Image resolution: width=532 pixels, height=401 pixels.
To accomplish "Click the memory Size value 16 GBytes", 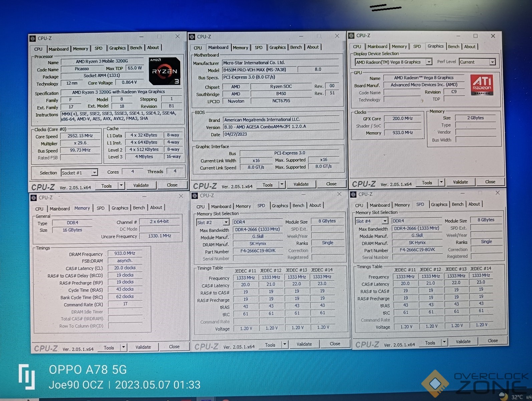I will (x=72, y=230).
